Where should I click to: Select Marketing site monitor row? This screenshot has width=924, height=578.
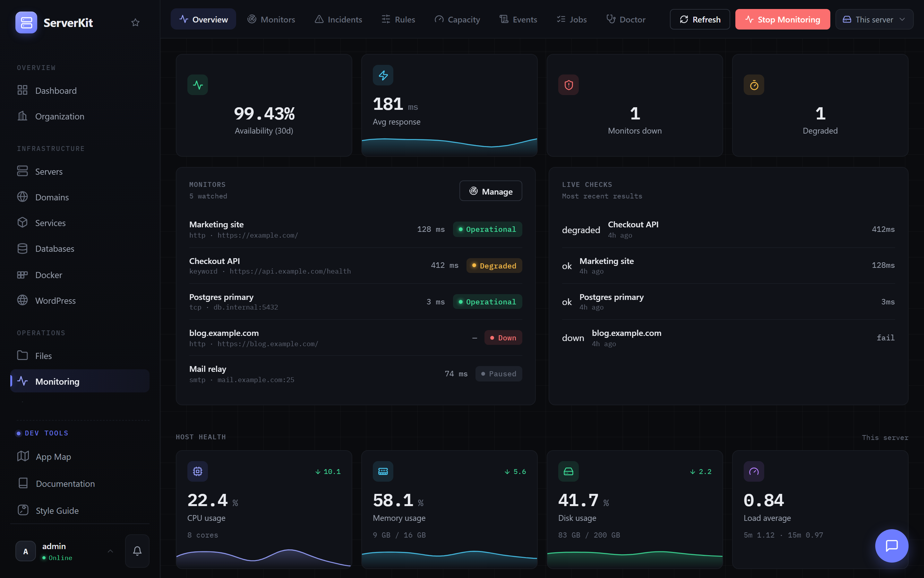[x=355, y=229]
